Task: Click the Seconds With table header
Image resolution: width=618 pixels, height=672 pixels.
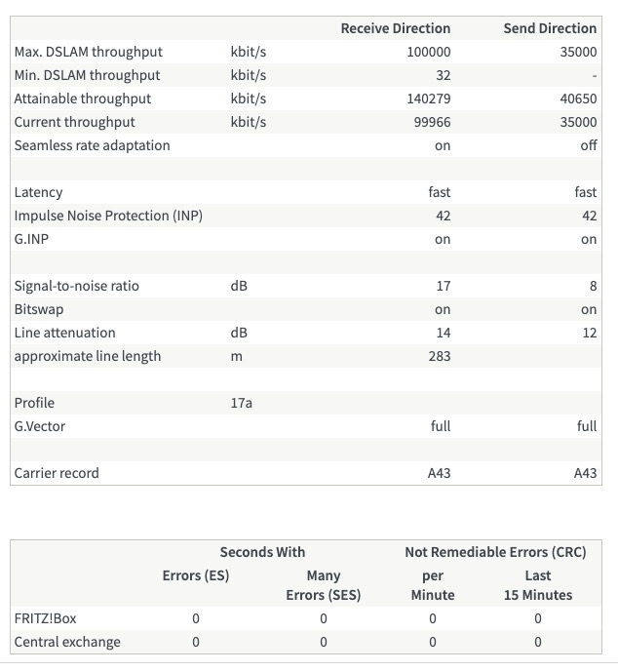Action: click(x=262, y=552)
